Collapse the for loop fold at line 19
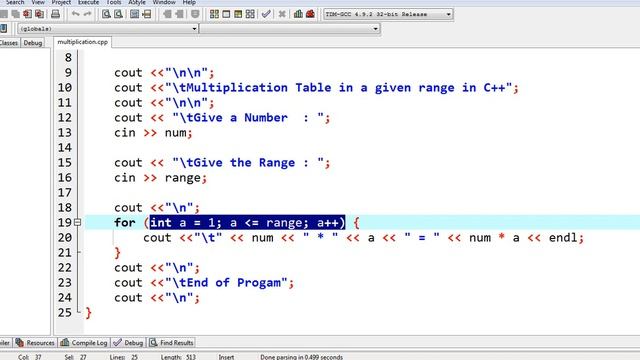The image size is (640, 360). 78,222
